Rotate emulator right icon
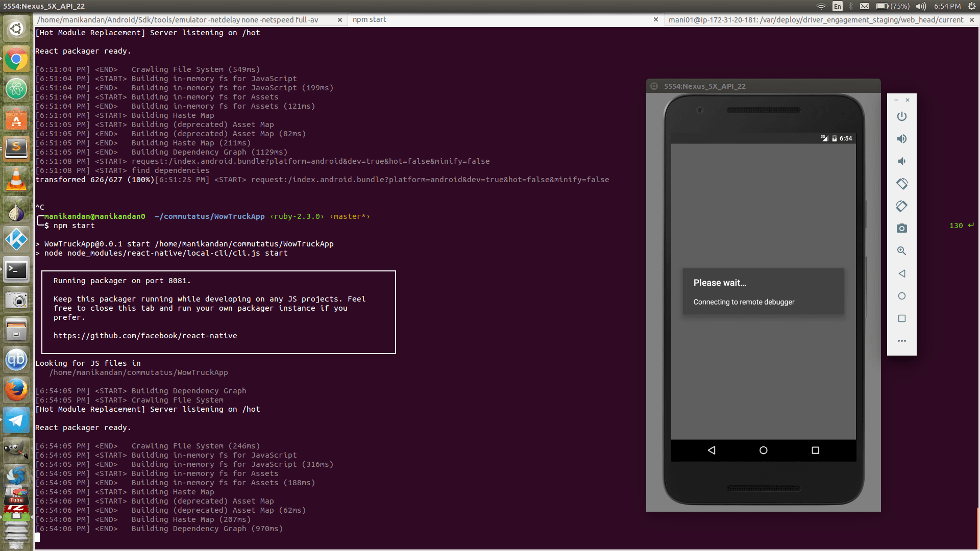 (x=902, y=206)
